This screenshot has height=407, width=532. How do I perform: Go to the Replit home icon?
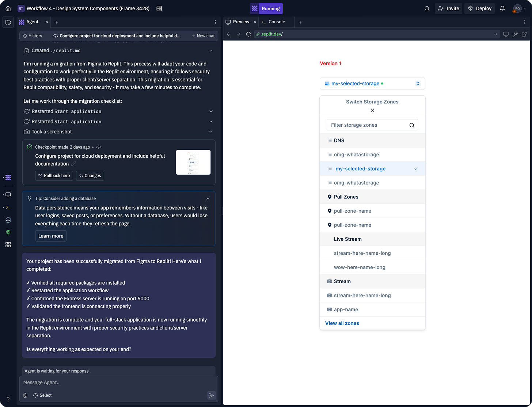[8, 8]
